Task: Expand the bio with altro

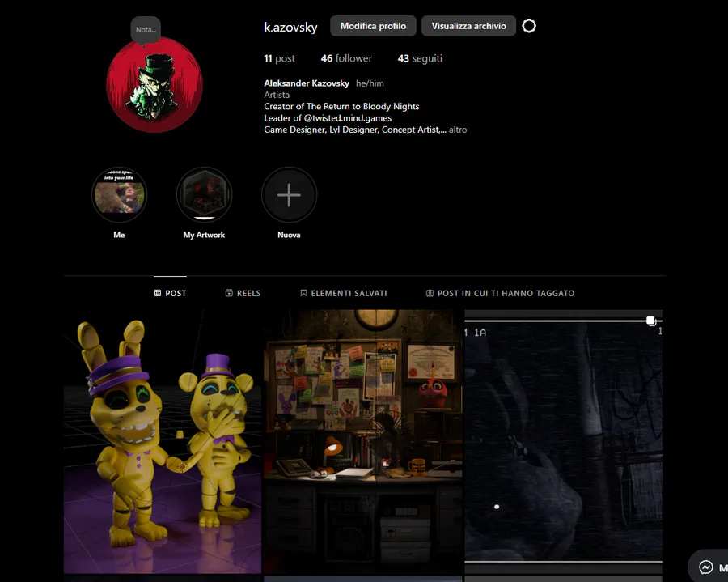Action: coord(458,130)
